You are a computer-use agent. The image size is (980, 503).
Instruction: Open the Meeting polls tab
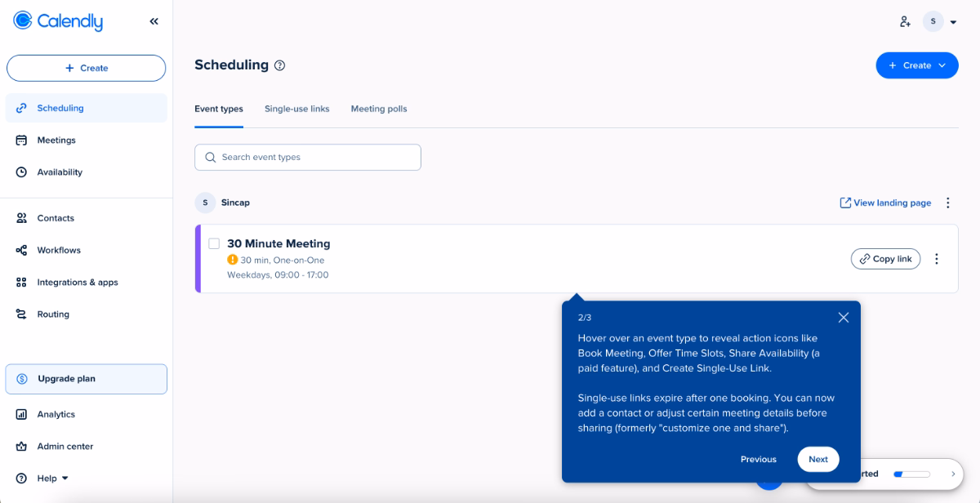pyautogui.click(x=378, y=109)
